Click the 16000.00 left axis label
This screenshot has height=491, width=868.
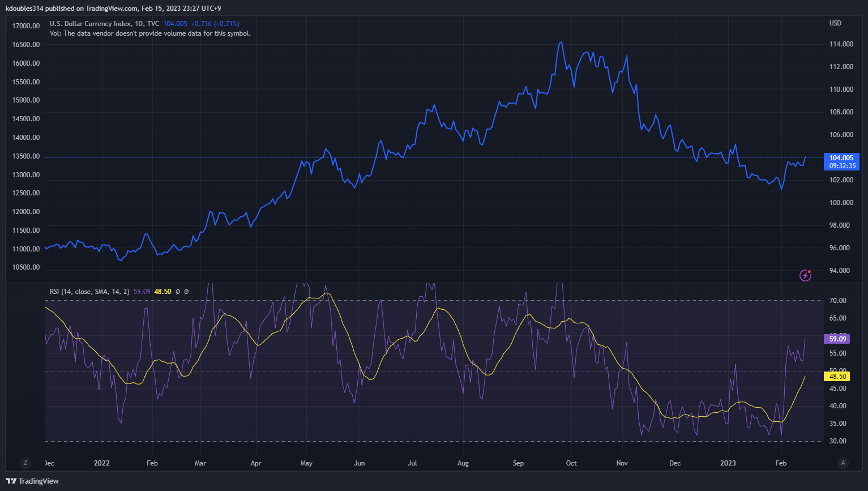point(26,63)
